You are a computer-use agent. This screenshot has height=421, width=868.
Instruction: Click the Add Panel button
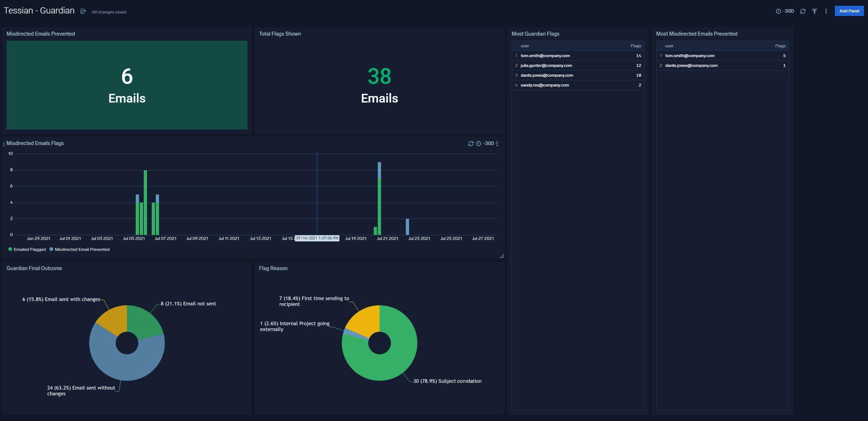click(x=849, y=11)
